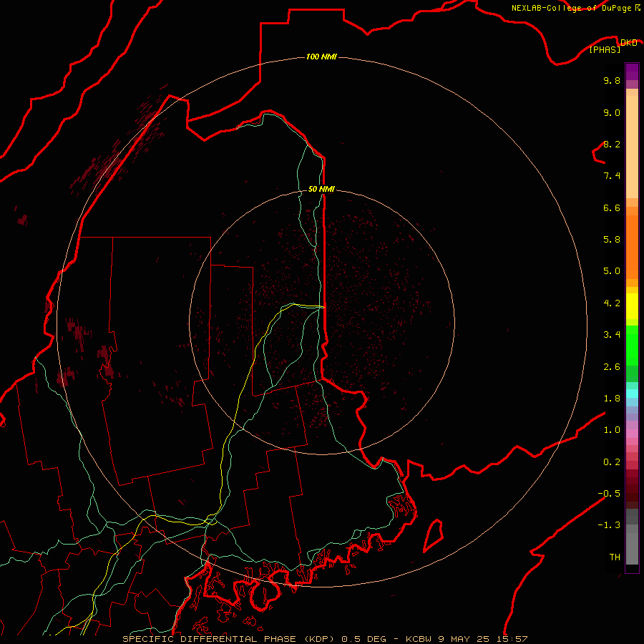Click the KCBW station identifier in the caption
Image resolution: width=644 pixels, height=644 pixels.
point(418,639)
